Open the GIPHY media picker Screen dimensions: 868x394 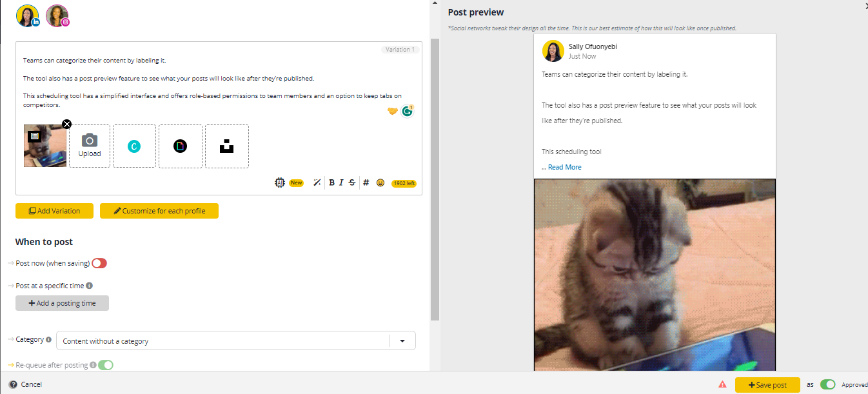pyautogui.click(x=181, y=146)
